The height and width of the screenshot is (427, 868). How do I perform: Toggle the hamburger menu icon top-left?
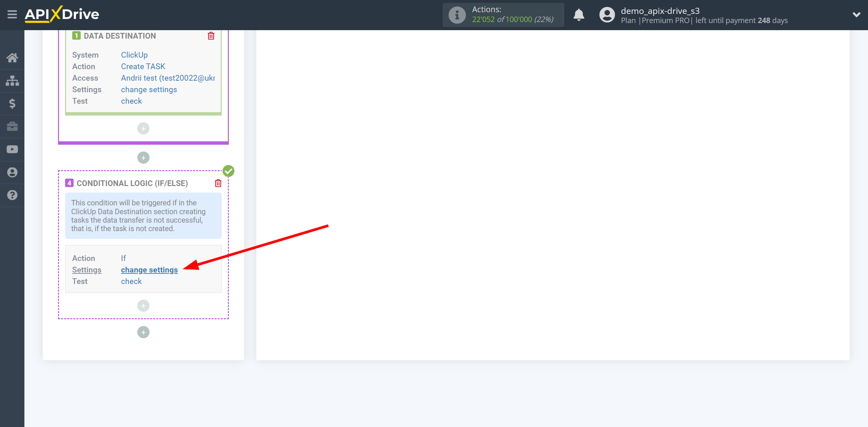(x=12, y=15)
